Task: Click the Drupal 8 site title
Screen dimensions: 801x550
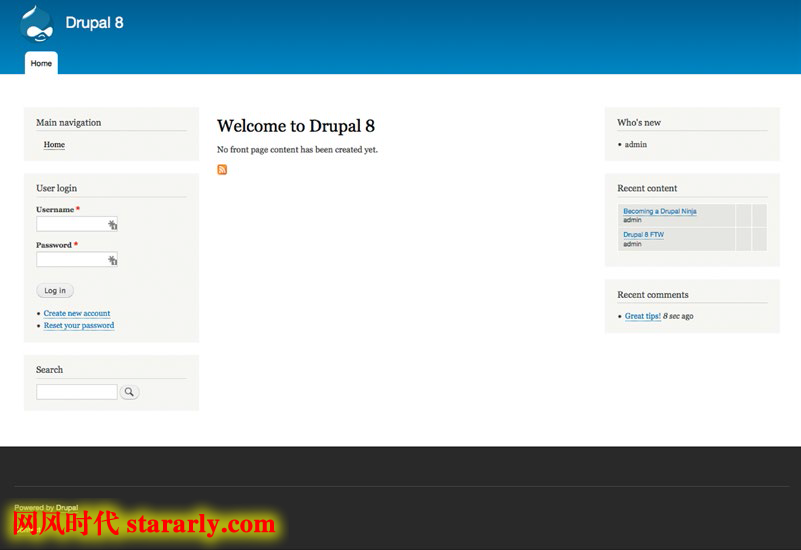Action: coord(95,23)
